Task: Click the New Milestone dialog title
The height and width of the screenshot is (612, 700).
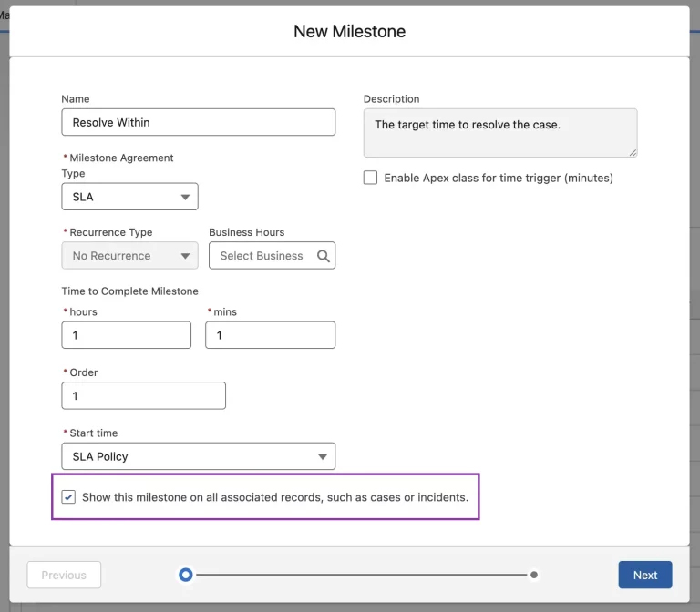Action: tap(349, 31)
